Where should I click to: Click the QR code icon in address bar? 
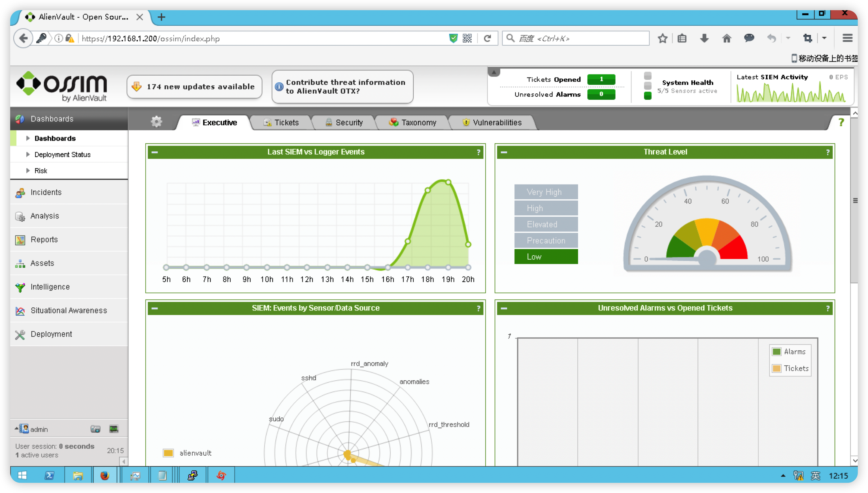467,38
